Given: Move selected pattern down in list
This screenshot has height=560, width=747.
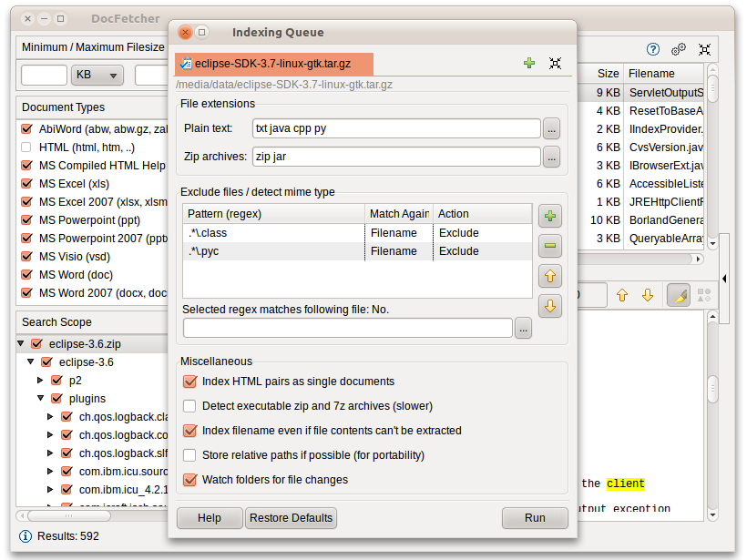Looking at the screenshot, I should pos(550,306).
